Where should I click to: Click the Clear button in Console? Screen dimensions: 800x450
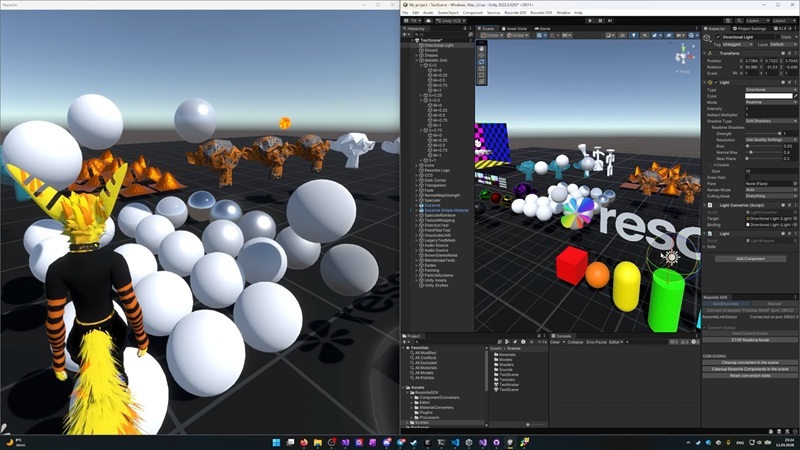555,342
